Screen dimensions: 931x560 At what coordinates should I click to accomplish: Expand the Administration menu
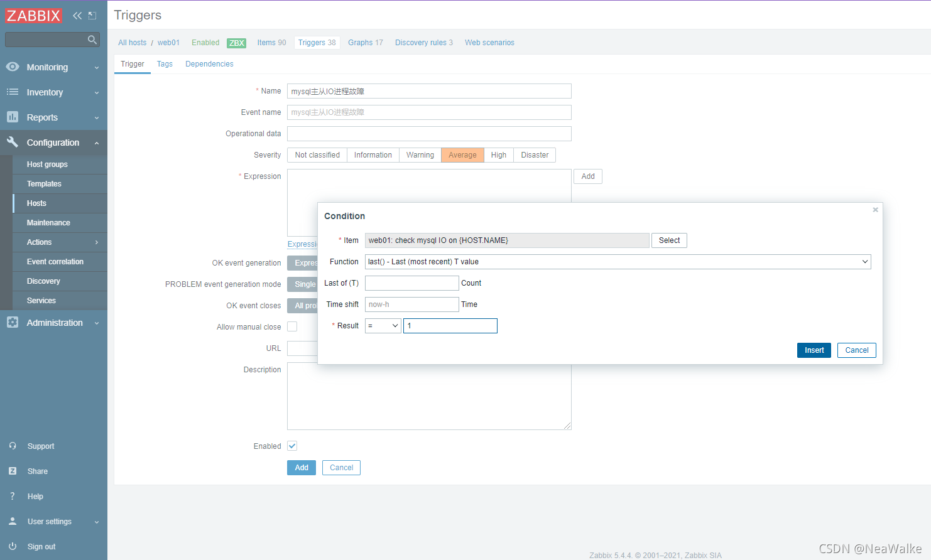pos(97,323)
